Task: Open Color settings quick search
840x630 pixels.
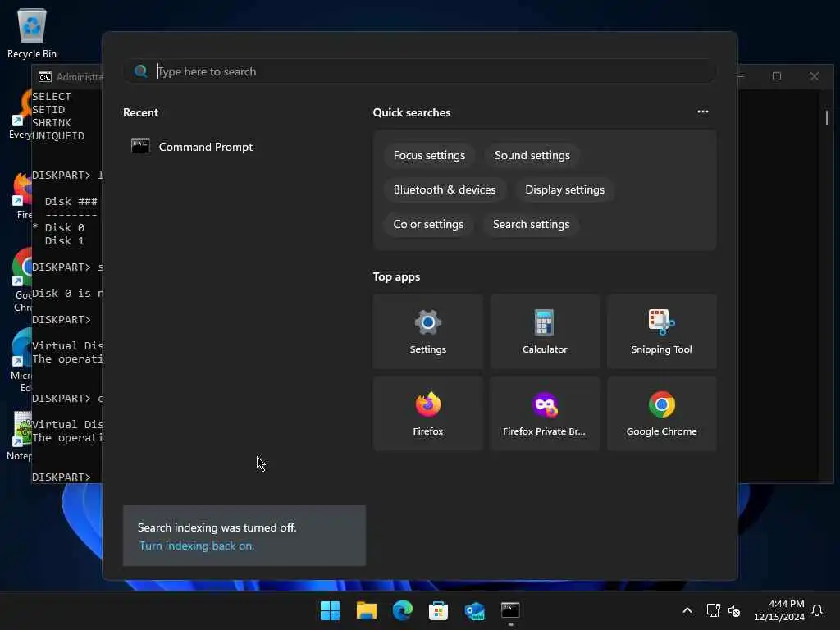Action: click(428, 224)
